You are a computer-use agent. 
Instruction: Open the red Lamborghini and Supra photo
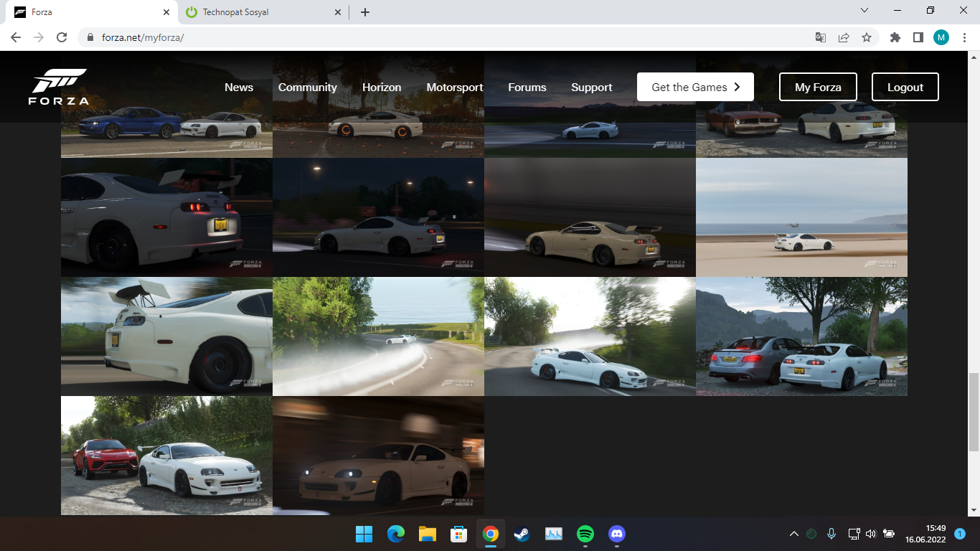pyautogui.click(x=166, y=456)
